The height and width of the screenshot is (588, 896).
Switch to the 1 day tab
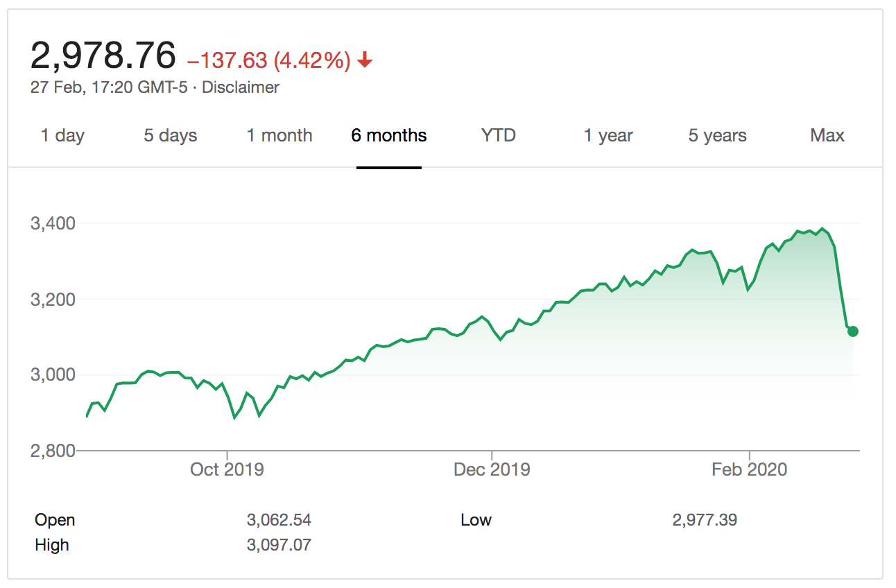(62, 135)
